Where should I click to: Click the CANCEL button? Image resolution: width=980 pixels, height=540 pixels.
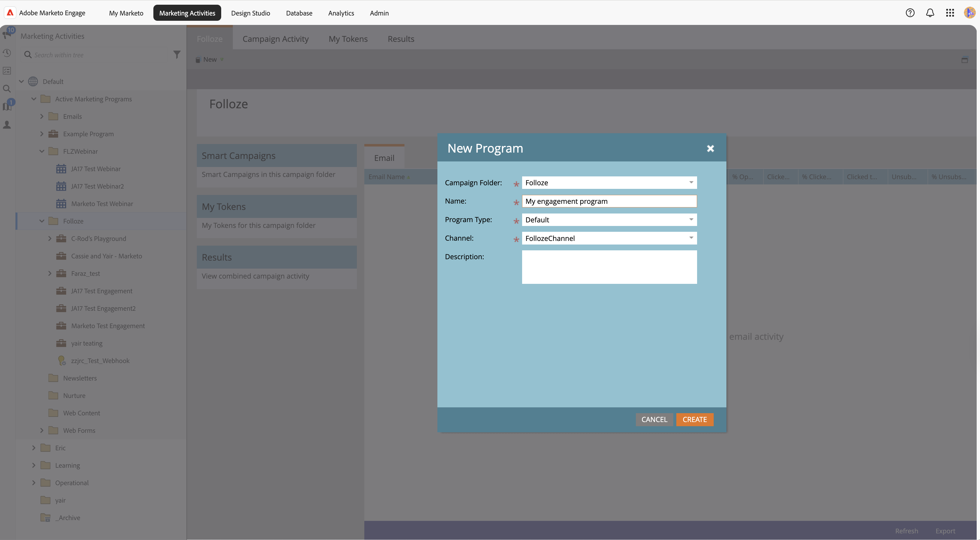click(x=654, y=419)
